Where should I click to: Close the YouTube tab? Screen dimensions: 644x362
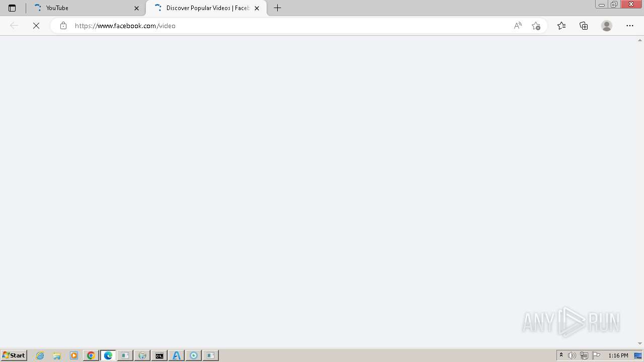(x=136, y=8)
